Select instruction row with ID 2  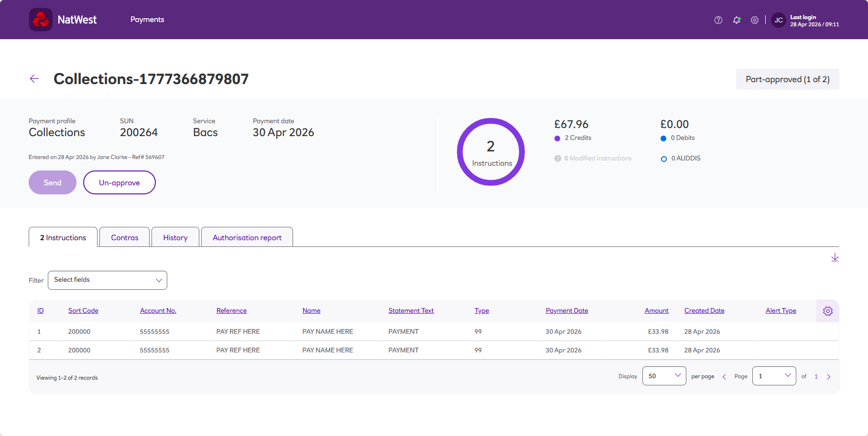click(x=434, y=350)
